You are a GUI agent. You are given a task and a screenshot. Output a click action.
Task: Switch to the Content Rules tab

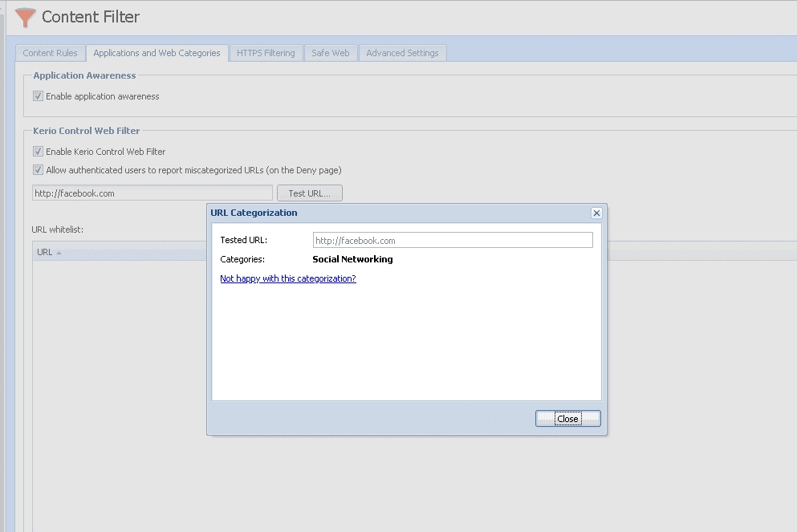[x=50, y=53]
